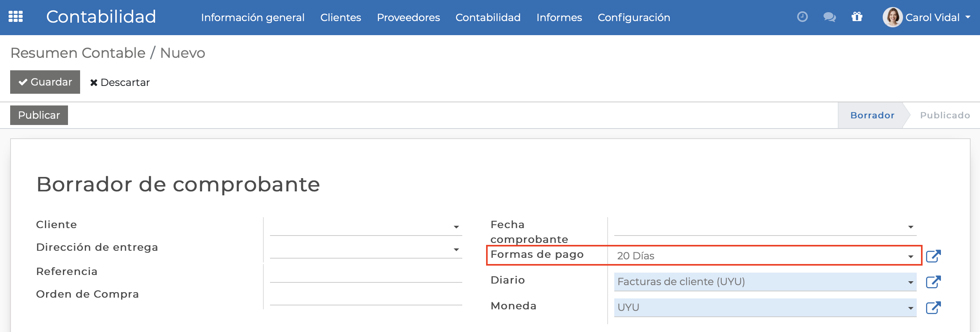
Task: Save the record with Guardar
Action: pyautogui.click(x=45, y=82)
